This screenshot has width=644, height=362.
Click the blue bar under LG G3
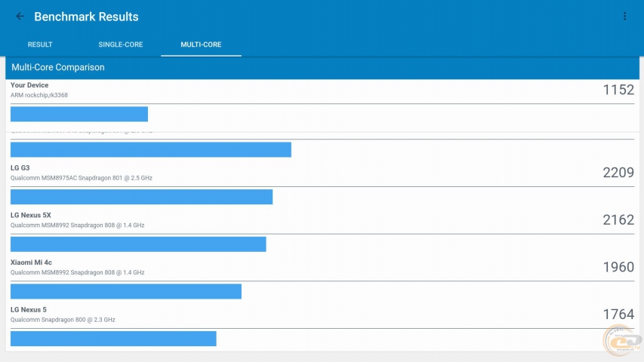141,197
